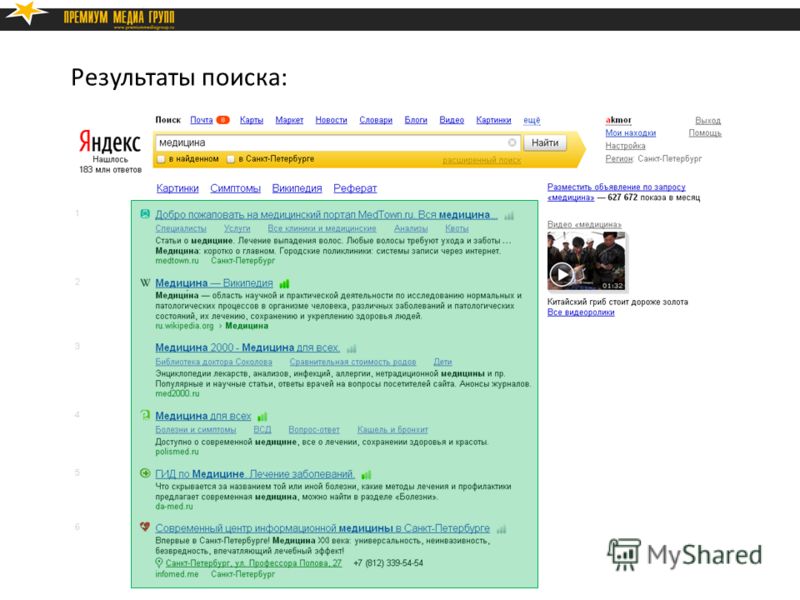The width and height of the screenshot is (800, 600).
Task: Open the Почта tab
Action: tap(202, 120)
